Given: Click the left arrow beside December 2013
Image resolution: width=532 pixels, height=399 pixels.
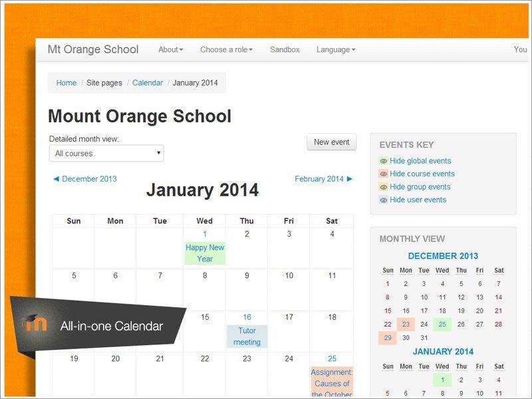Looking at the screenshot, I should (x=57, y=179).
